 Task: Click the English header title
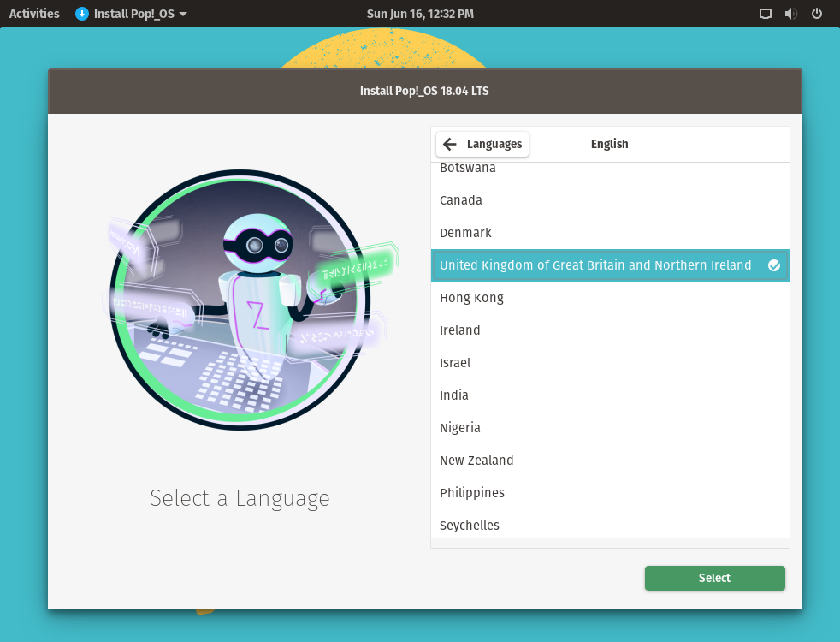coord(610,144)
